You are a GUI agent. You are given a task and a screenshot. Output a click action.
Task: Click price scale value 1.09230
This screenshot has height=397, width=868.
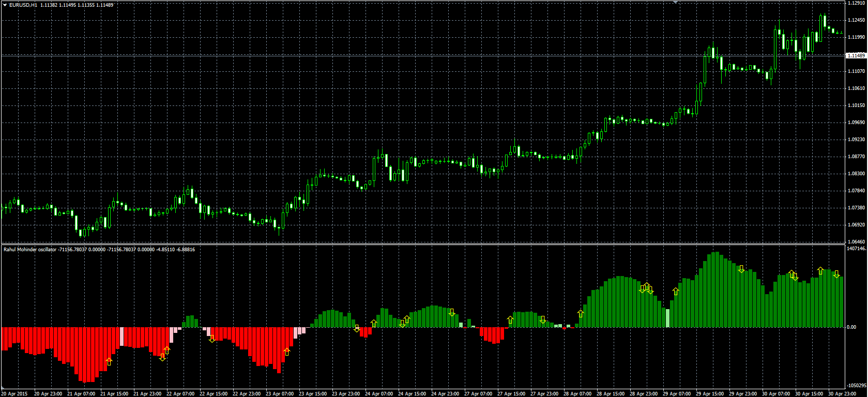(x=857, y=140)
